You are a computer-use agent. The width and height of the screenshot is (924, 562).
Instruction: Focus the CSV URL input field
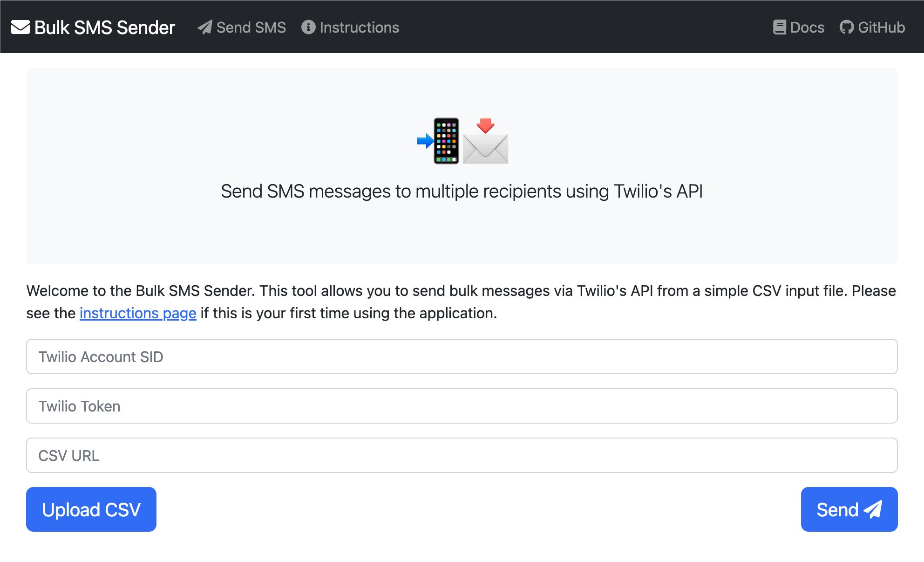pyautogui.click(x=462, y=455)
